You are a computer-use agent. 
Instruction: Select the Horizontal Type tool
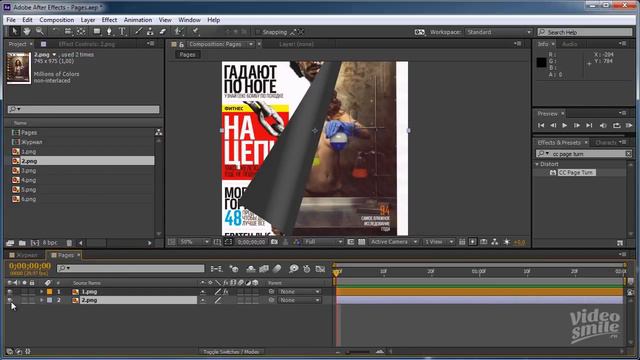[x=122, y=31]
